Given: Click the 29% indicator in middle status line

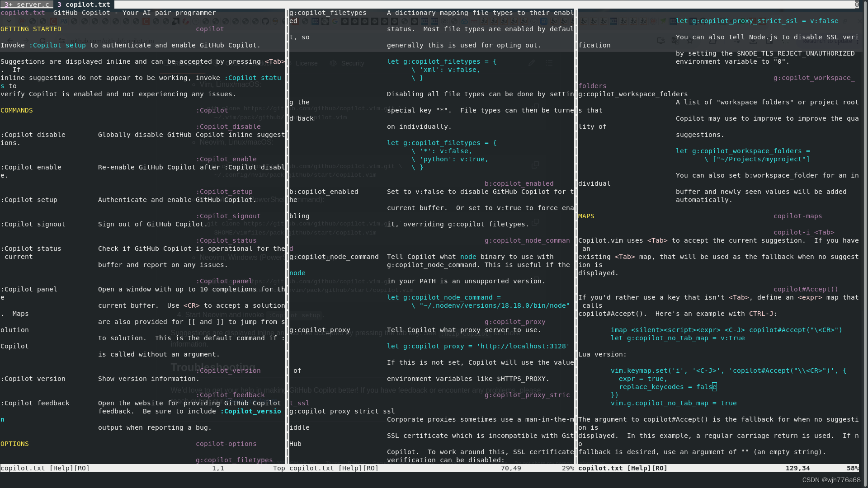Looking at the screenshot, I should (568, 468).
